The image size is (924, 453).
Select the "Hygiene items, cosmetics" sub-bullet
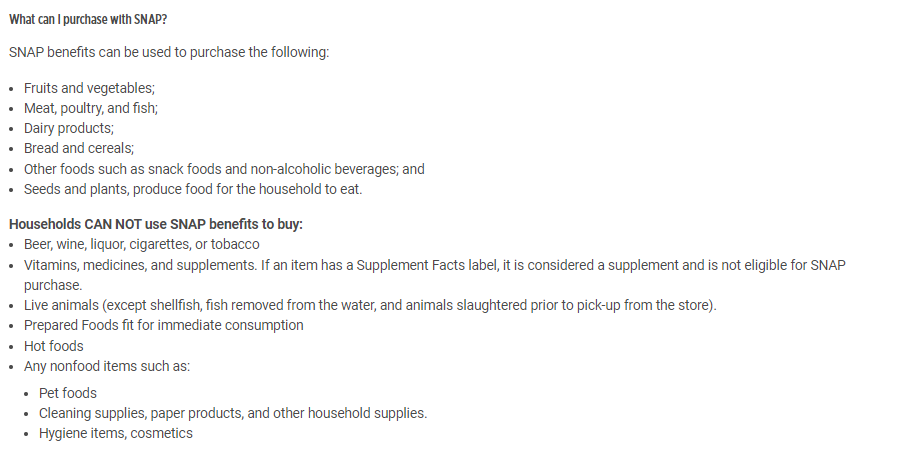pos(116,433)
